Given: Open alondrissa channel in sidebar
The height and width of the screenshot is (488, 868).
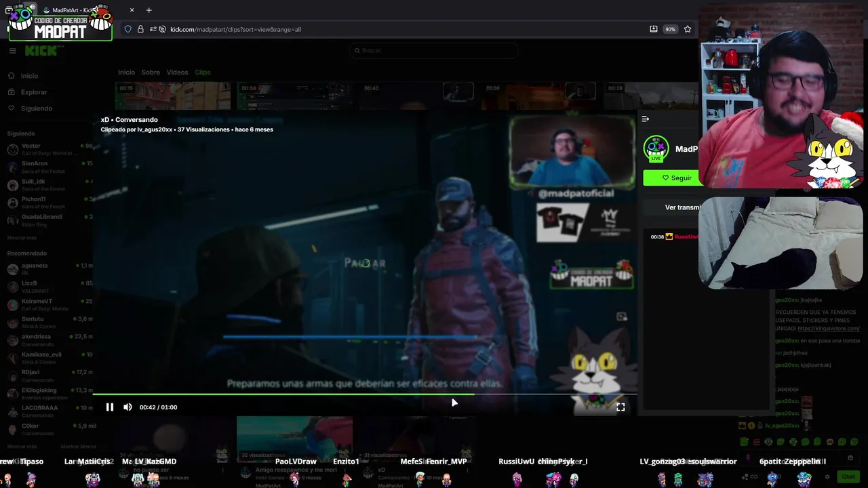Looking at the screenshot, I should (x=50, y=340).
